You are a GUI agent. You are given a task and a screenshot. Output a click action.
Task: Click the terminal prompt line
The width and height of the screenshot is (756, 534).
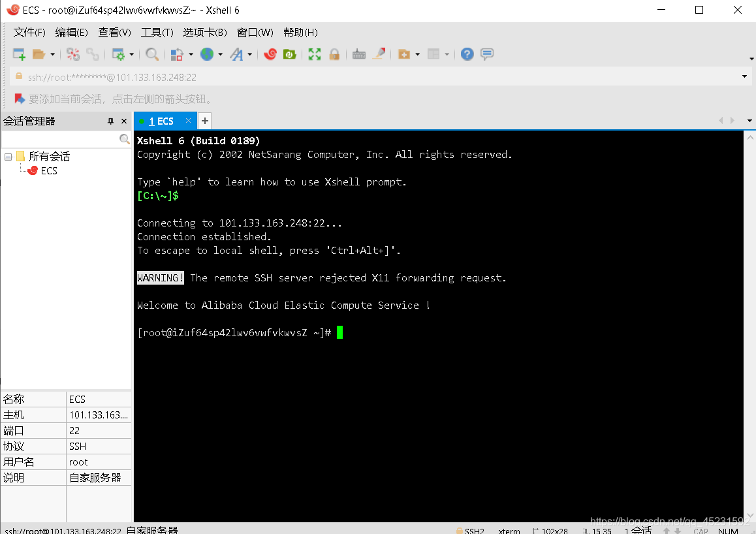click(240, 332)
